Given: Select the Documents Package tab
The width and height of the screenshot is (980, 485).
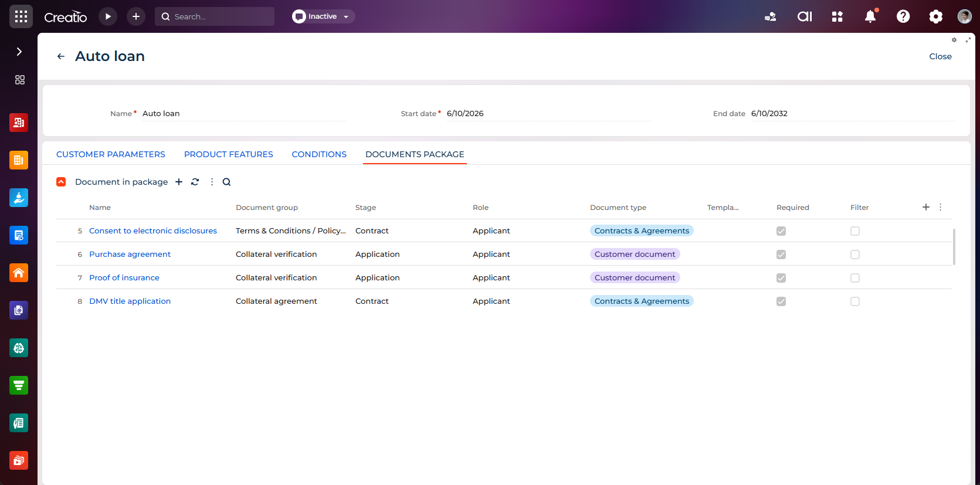Looking at the screenshot, I should click(415, 154).
